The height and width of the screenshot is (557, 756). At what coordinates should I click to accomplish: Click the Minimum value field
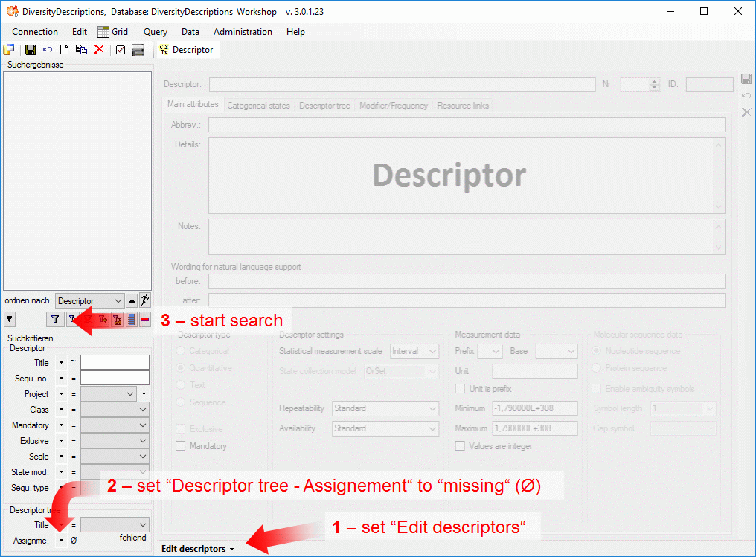tap(535, 408)
